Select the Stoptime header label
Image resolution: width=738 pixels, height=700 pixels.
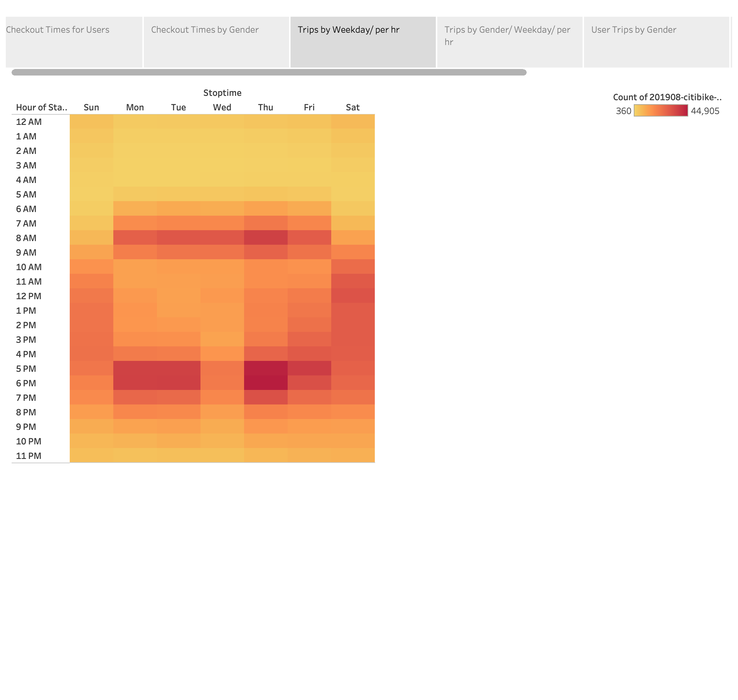click(222, 93)
